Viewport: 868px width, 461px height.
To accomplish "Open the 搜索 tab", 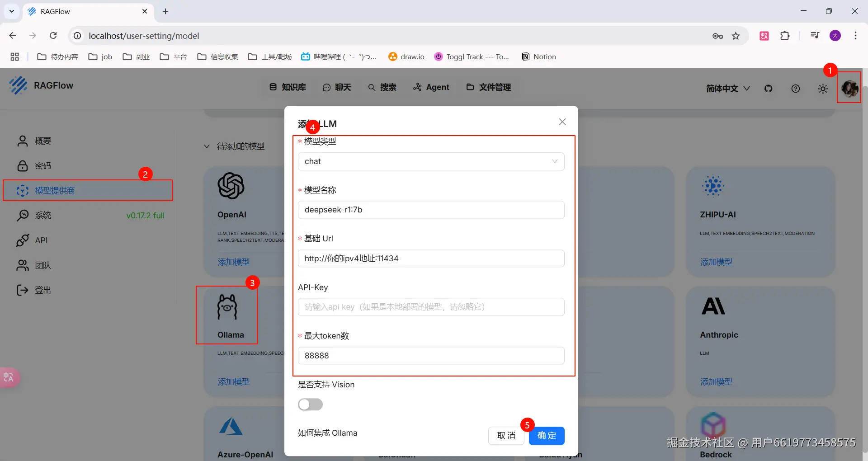I will coord(382,87).
